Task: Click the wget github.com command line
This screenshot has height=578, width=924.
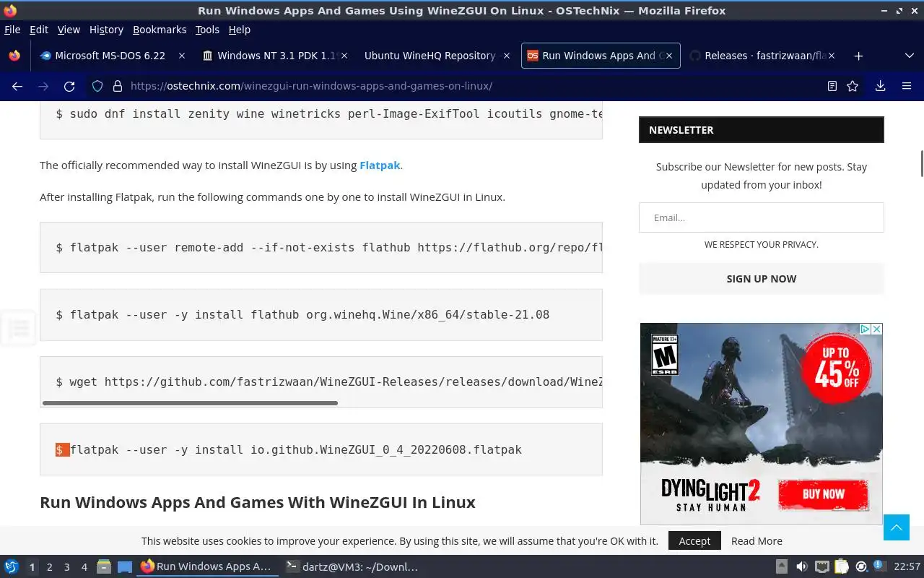Action: [329, 382]
